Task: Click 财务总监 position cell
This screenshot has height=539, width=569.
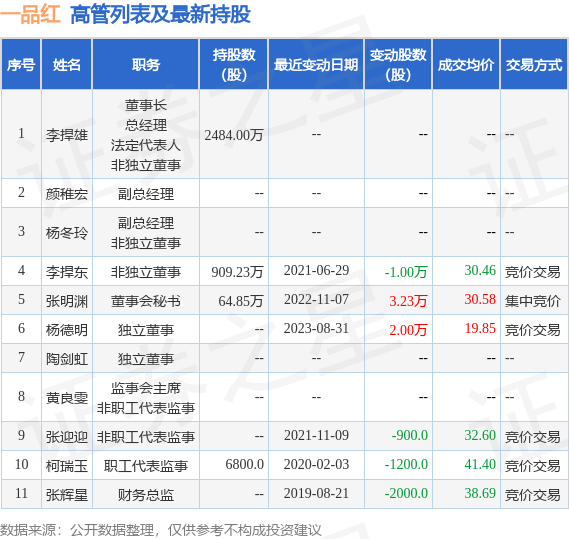Action: [146, 495]
